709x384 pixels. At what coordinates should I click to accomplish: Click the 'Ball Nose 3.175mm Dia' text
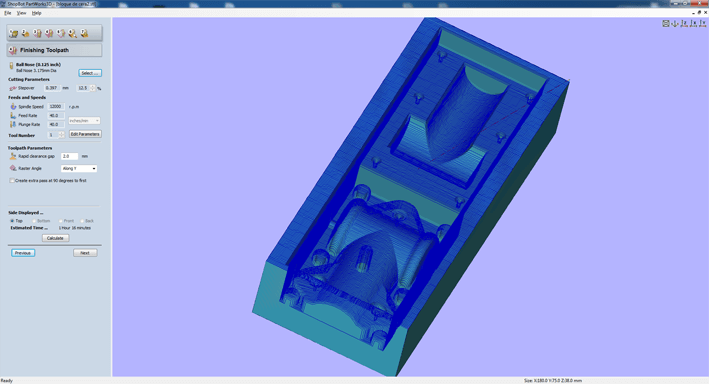click(x=36, y=71)
